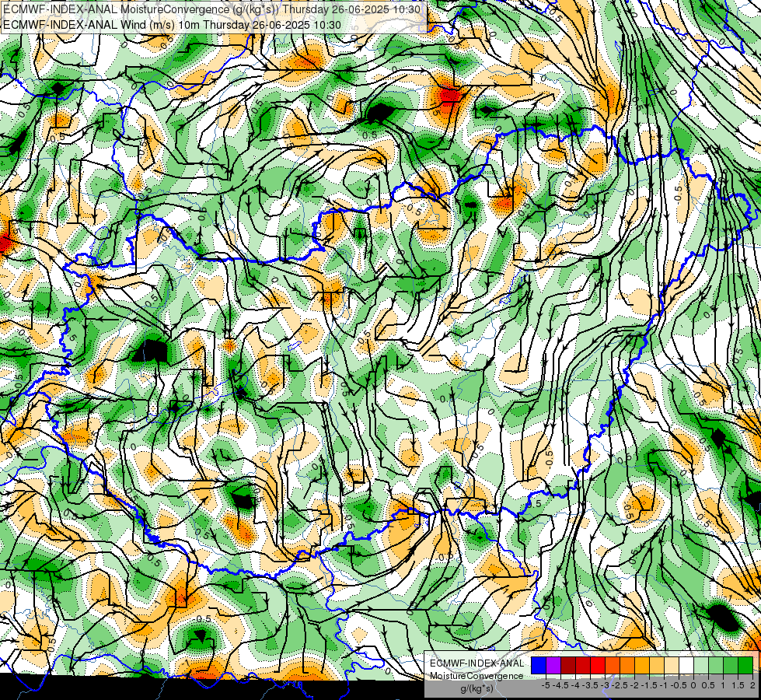
Task: Click the 2 at the scale's end
Action: [752, 685]
